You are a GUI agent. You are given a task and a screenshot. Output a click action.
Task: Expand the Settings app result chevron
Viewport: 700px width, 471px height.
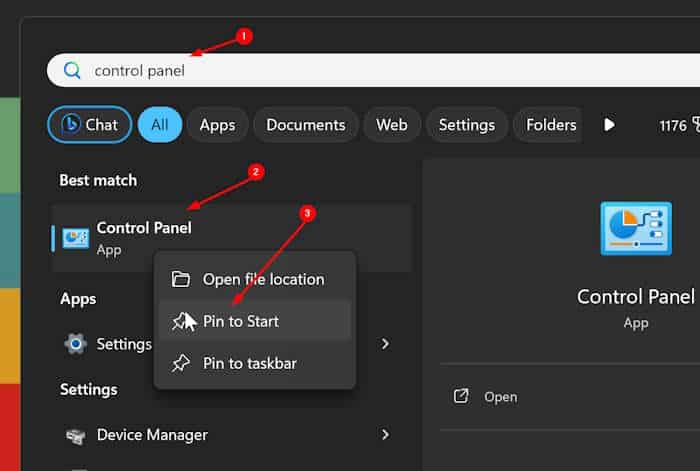point(385,344)
